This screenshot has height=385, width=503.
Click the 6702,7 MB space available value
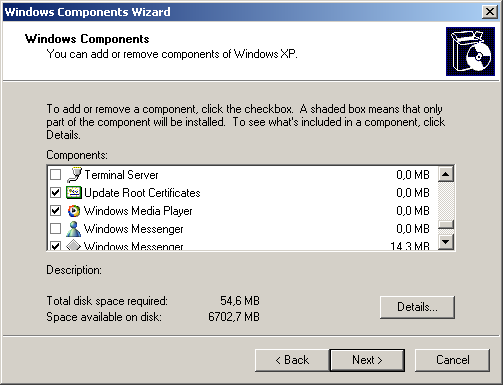pyautogui.click(x=234, y=316)
